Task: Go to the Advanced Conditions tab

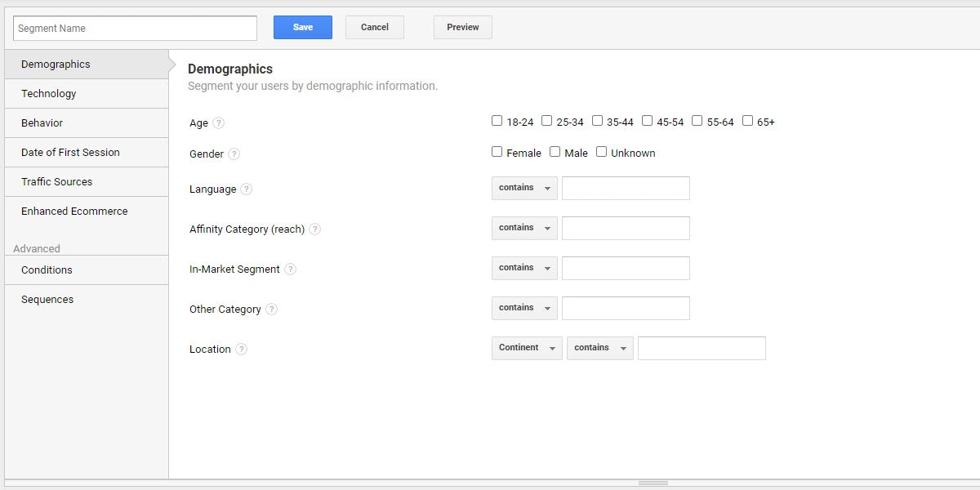Action: [47, 270]
